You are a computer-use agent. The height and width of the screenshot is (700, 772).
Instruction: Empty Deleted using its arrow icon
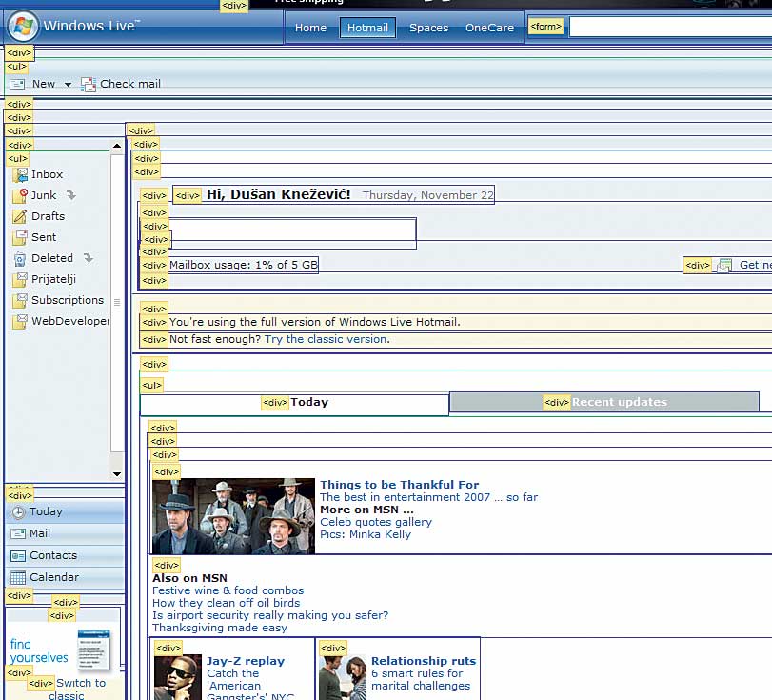click(x=89, y=258)
